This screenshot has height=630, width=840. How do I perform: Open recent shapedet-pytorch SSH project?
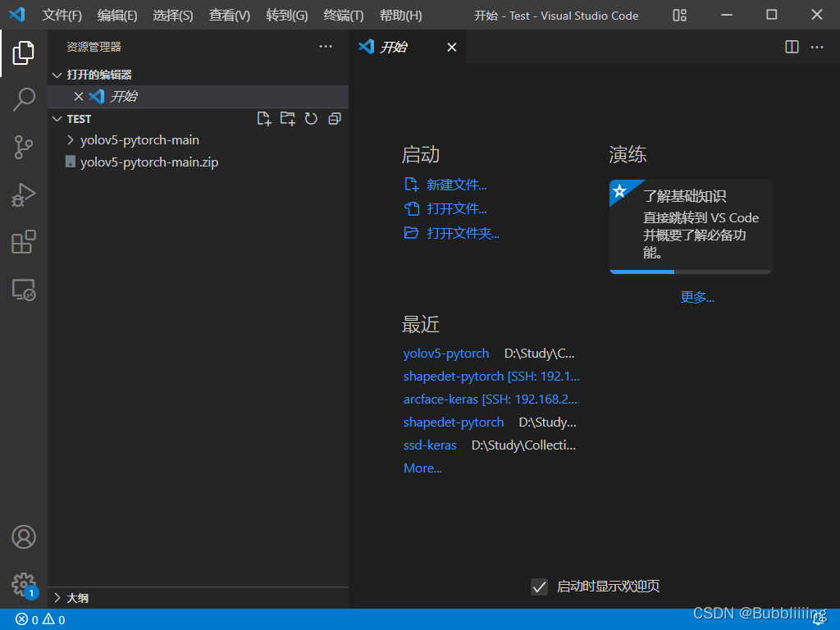491,377
